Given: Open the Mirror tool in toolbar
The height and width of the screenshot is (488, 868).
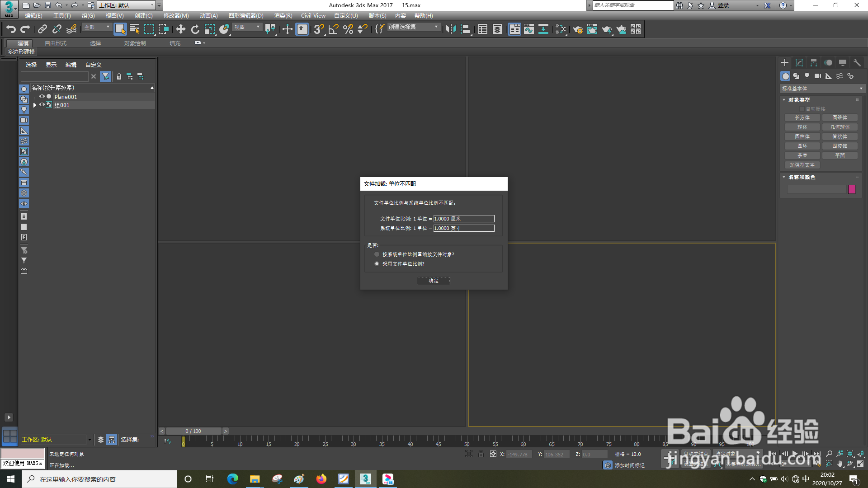Looking at the screenshot, I should click(x=450, y=29).
